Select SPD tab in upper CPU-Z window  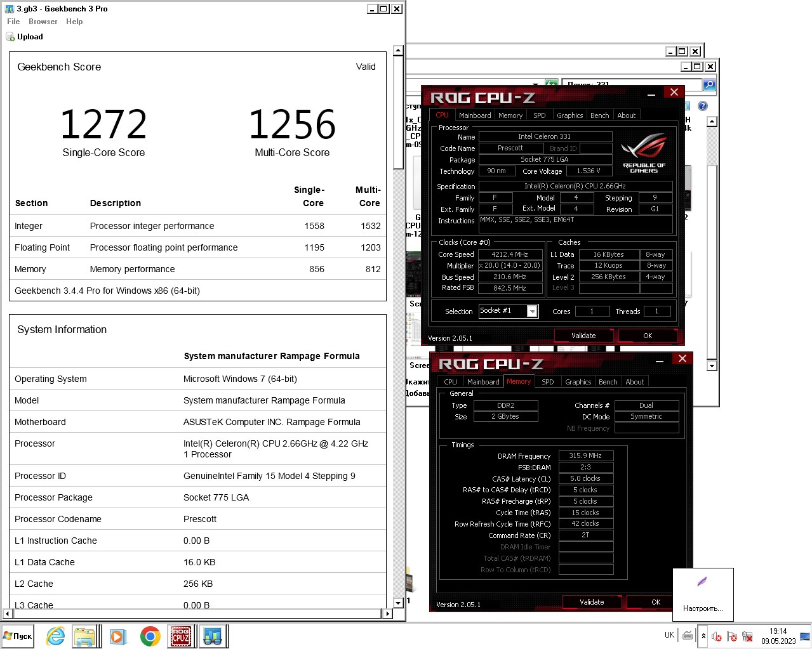tap(540, 115)
